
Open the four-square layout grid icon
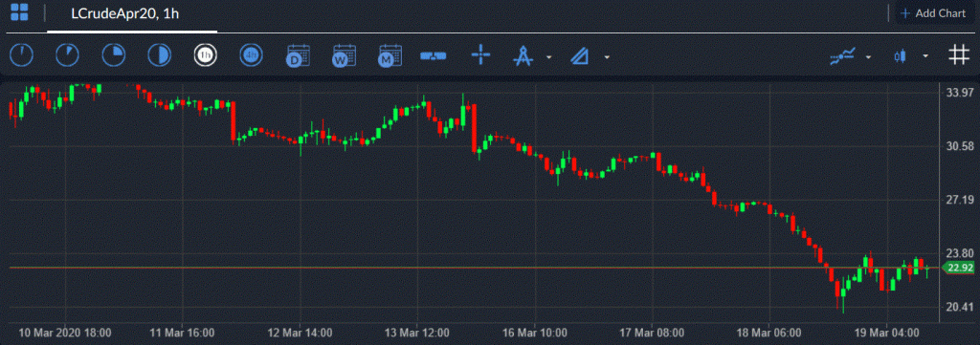[19, 12]
